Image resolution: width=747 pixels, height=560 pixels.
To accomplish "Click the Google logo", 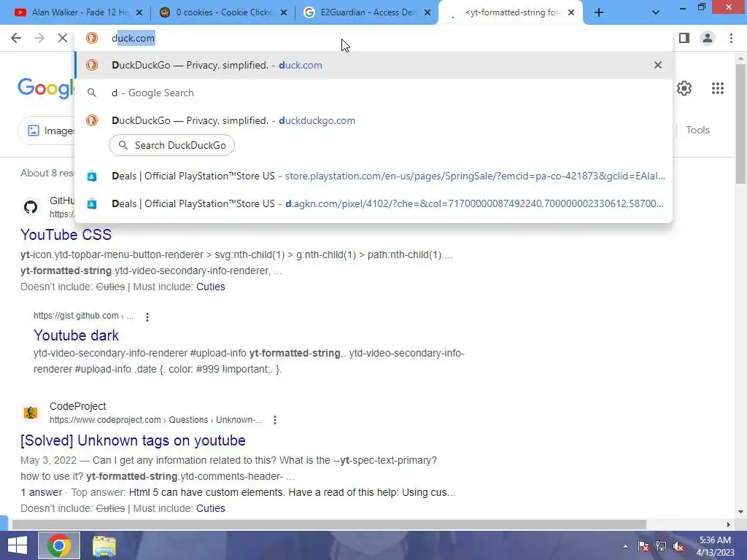I will click(x=46, y=88).
